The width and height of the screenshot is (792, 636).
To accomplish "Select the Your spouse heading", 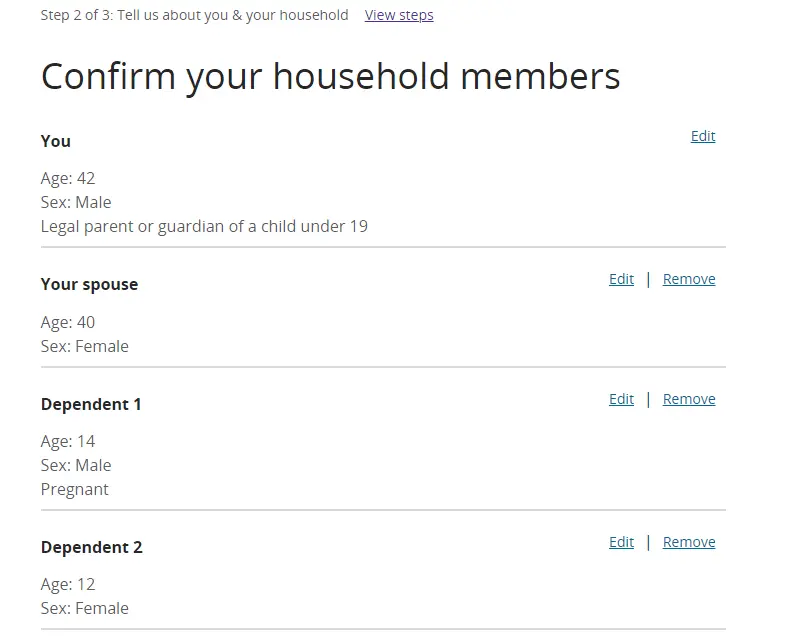I will pos(89,284).
